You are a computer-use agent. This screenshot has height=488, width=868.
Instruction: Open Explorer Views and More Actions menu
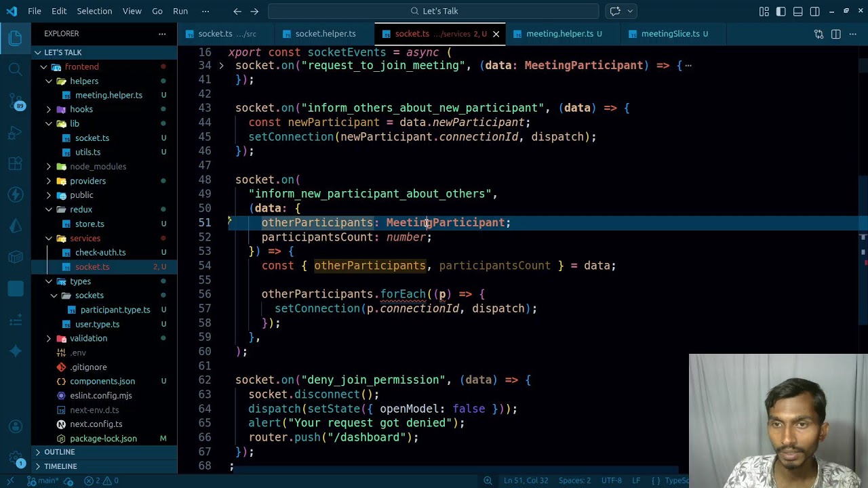click(x=162, y=34)
